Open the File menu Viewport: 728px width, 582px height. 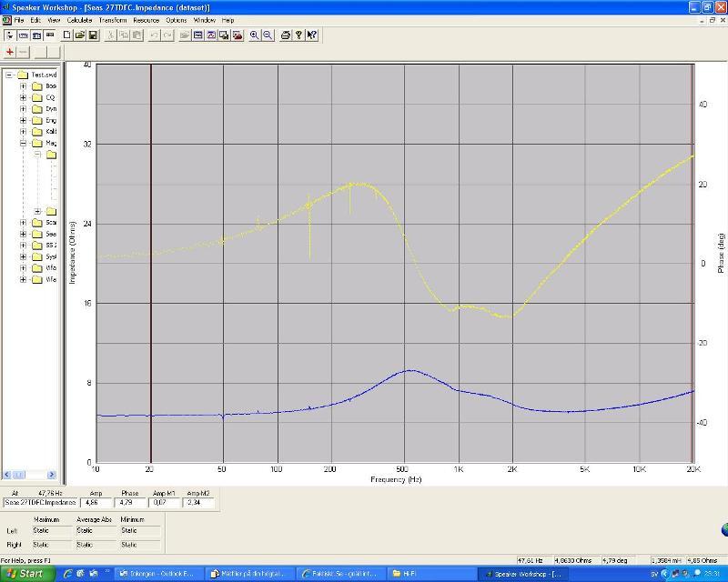(19, 20)
